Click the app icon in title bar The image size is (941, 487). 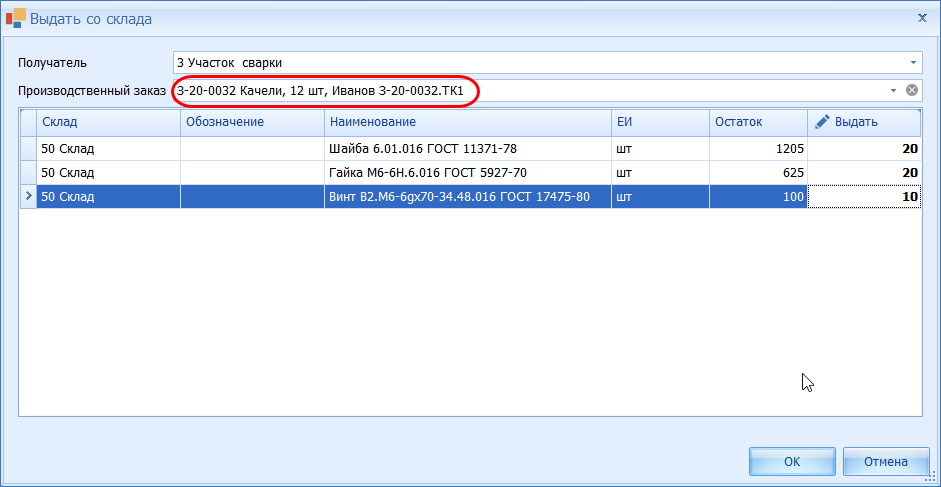tap(16, 18)
